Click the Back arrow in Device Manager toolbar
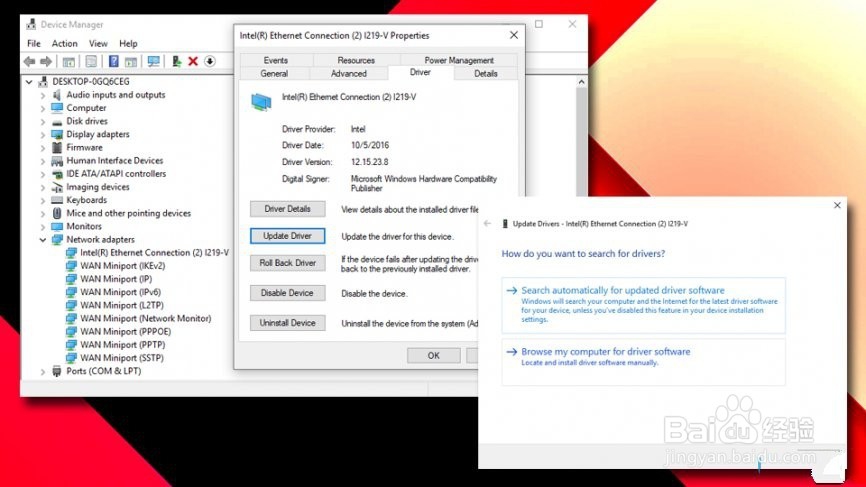 pos(29,61)
